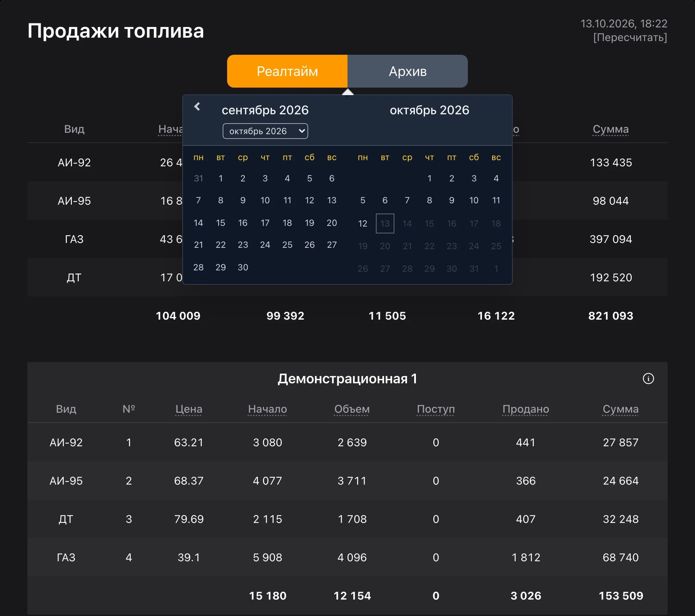Click the Продано column header
This screenshot has width=695, height=616.
tap(526, 409)
